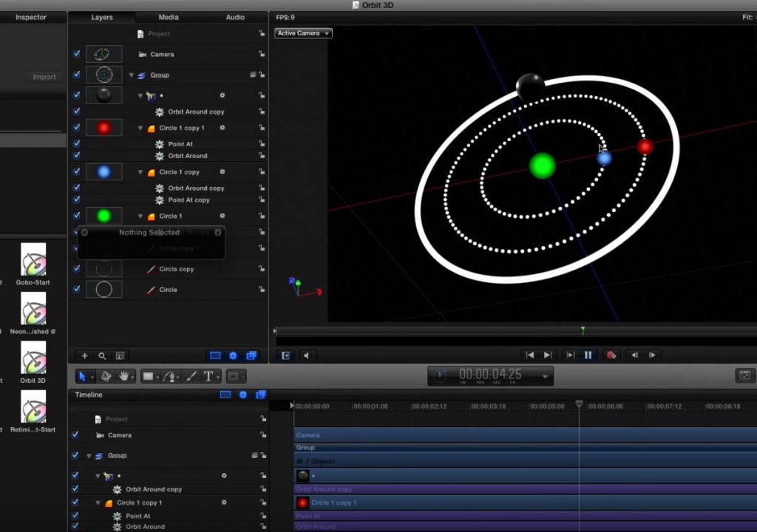
Task: Collapse the black sphere emitter layer
Action: point(140,96)
